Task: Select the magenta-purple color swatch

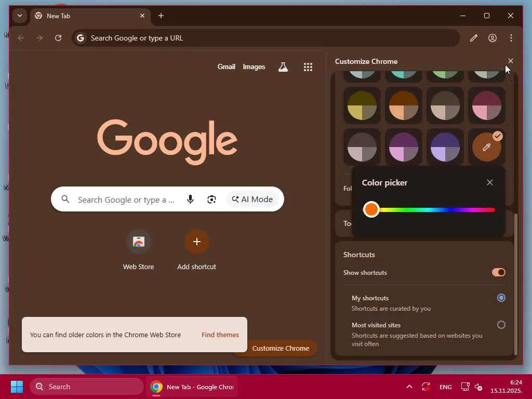Action: pos(403,147)
